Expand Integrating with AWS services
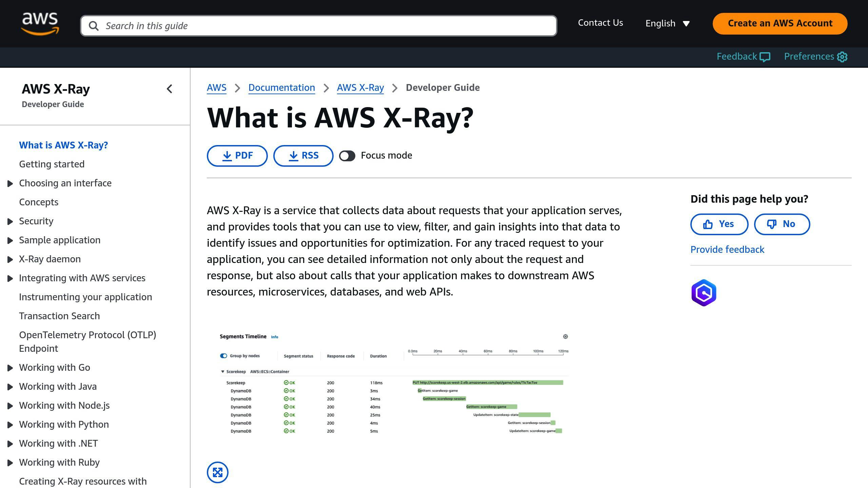This screenshot has width=868, height=488. click(x=10, y=279)
